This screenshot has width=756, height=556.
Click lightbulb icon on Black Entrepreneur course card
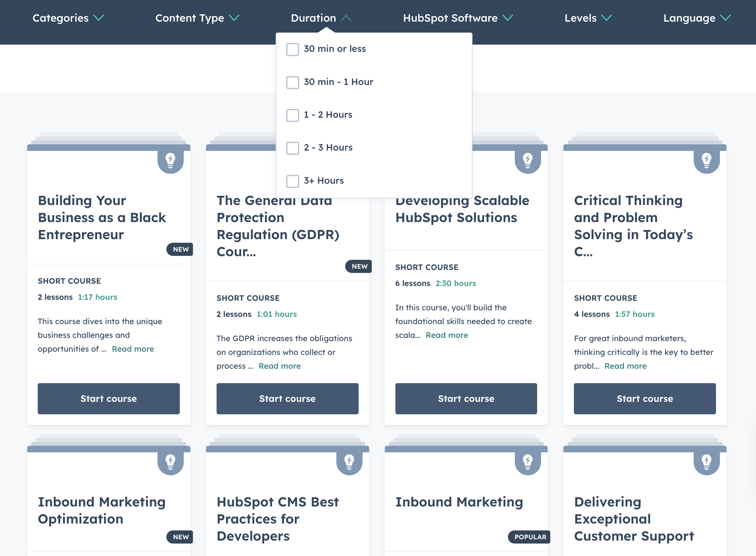(170, 160)
